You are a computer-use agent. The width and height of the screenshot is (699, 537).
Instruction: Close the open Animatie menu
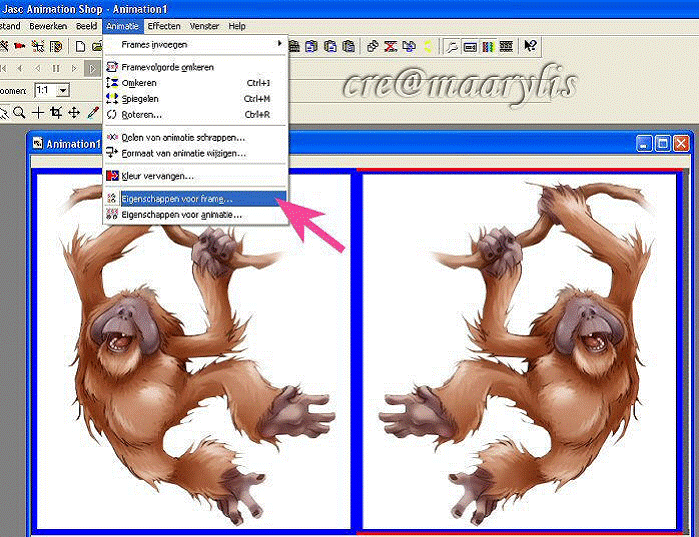tap(123, 26)
